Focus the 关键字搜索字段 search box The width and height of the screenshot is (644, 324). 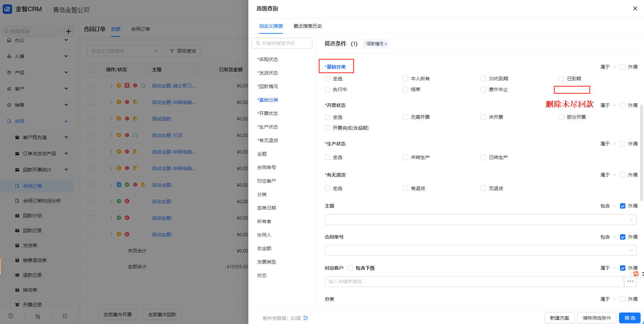click(x=282, y=43)
